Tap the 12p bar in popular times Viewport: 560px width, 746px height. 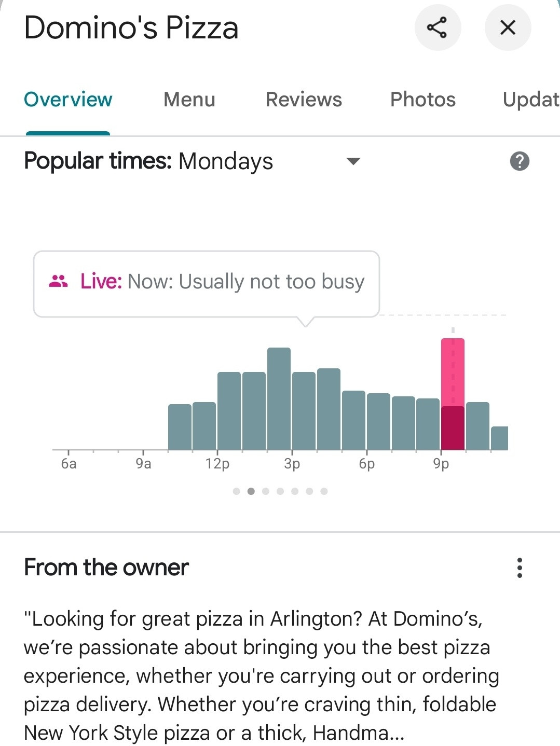point(229,411)
